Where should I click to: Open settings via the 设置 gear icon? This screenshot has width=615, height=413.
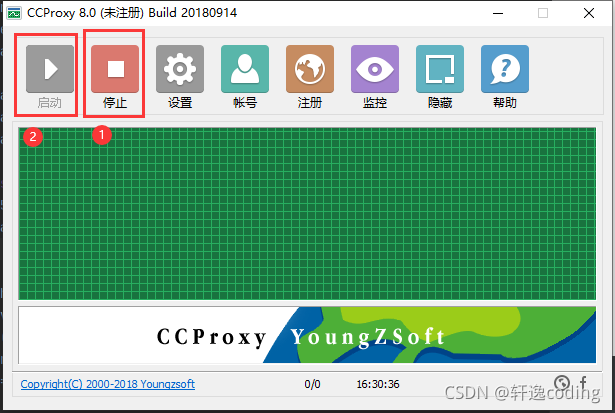[180, 69]
